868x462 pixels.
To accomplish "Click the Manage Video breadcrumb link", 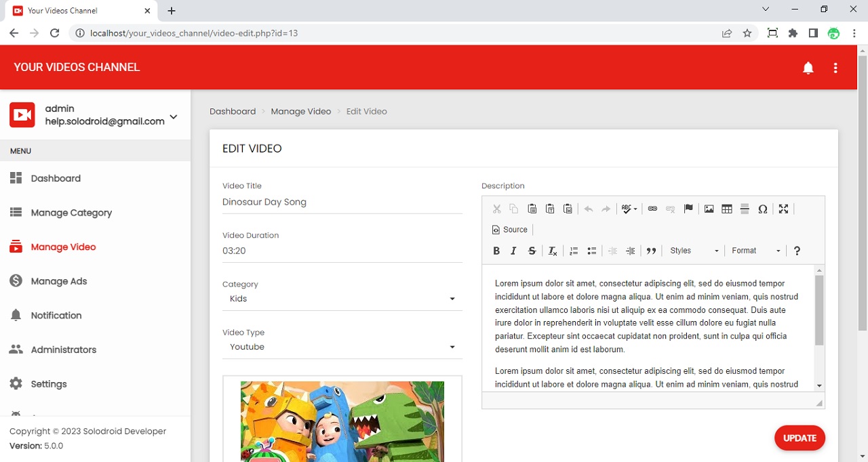I will [x=301, y=111].
